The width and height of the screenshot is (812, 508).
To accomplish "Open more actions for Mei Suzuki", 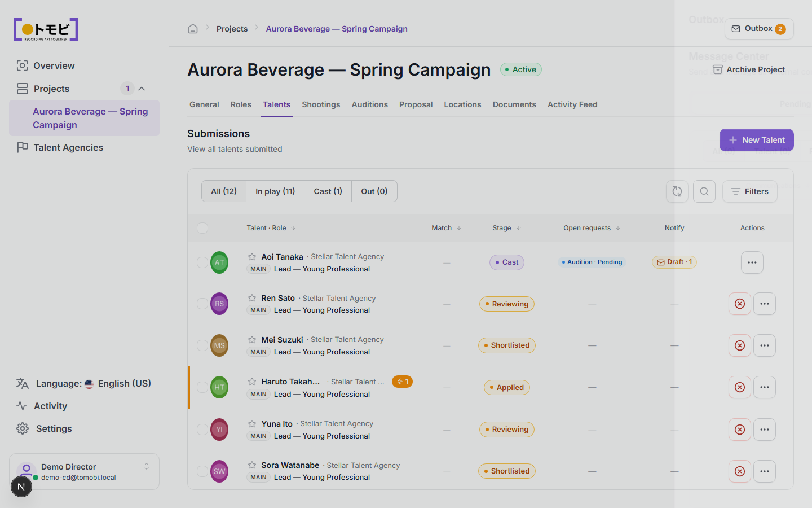I will pyautogui.click(x=765, y=345).
